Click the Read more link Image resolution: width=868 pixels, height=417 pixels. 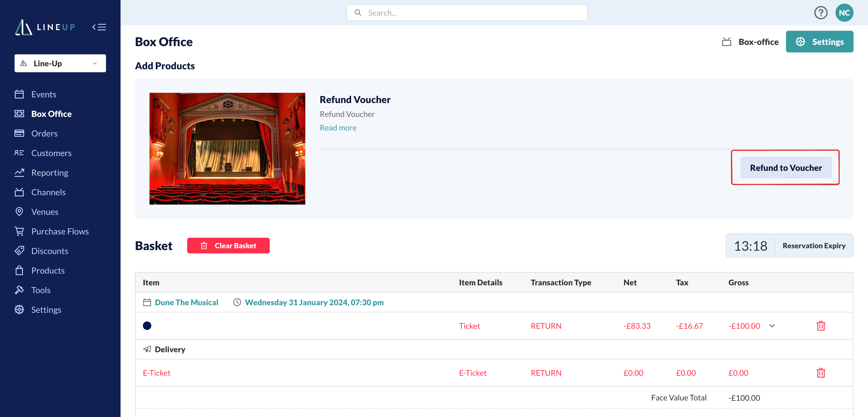point(338,127)
